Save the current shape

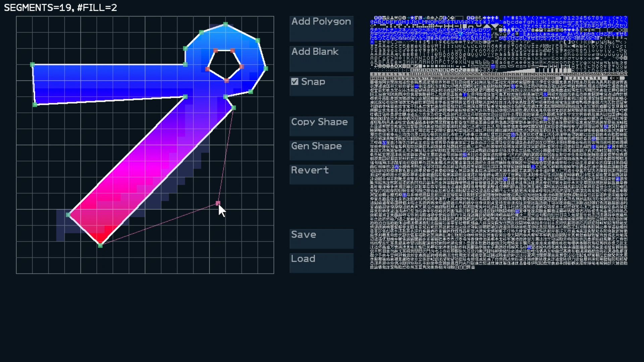coord(321,239)
